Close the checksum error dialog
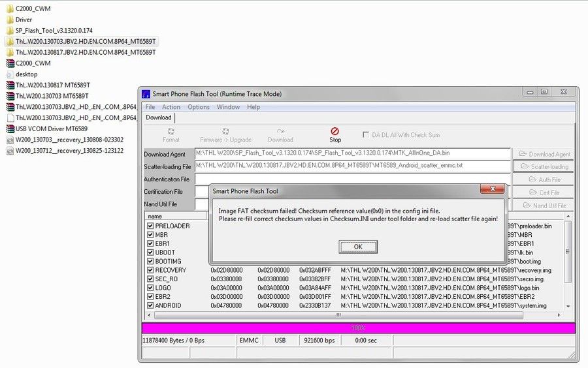588x368 pixels. click(493, 189)
